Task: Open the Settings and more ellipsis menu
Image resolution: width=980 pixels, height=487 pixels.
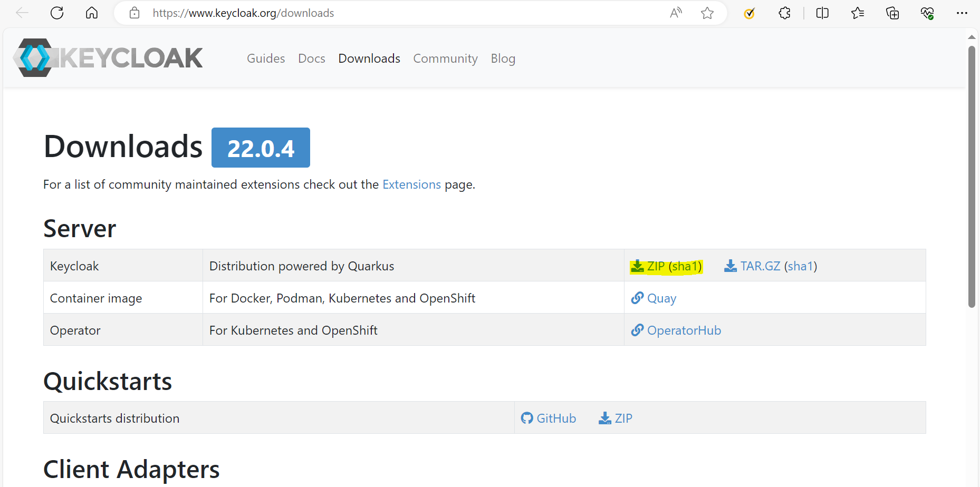Action: [x=962, y=13]
